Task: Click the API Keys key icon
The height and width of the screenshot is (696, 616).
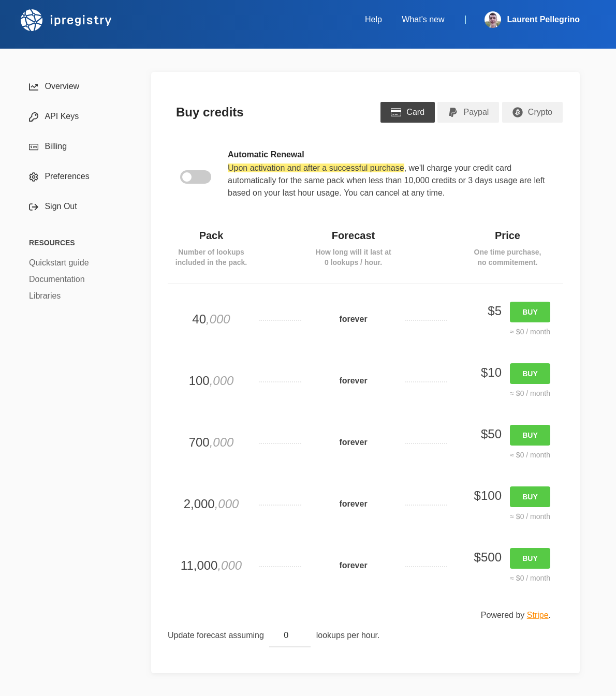Action: point(34,117)
